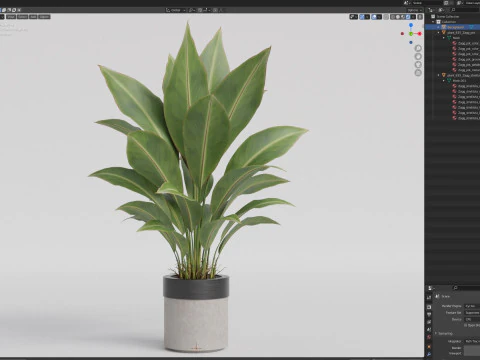The image size is (480, 360).
Task: Open the pivot point dropdown
Action: pyautogui.click(x=192, y=10)
